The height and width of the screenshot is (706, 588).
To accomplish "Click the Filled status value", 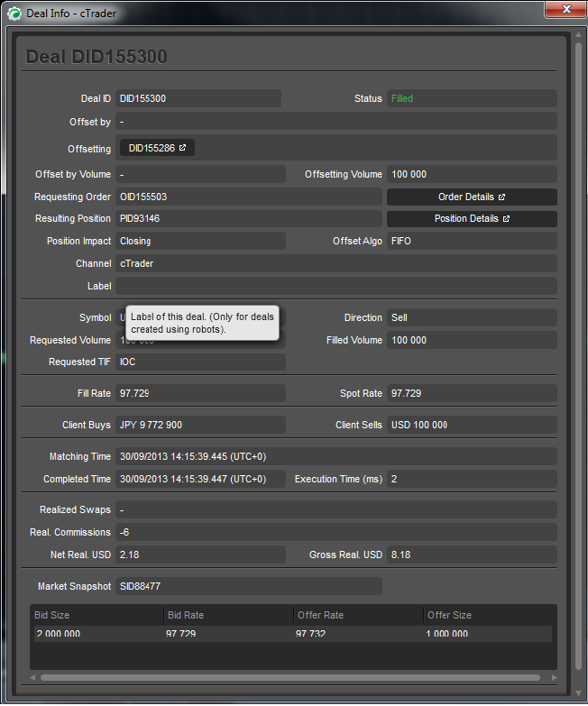I will pyautogui.click(x=472, y=98).
